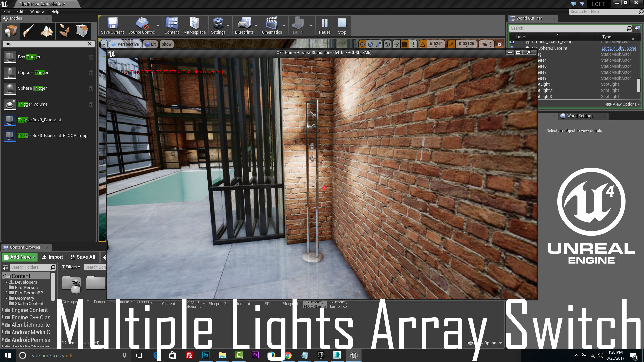Click add folder icon in World Outliner
Image resolution: width=644 pixels, height=362 pixels.
[x=637, y=28]
